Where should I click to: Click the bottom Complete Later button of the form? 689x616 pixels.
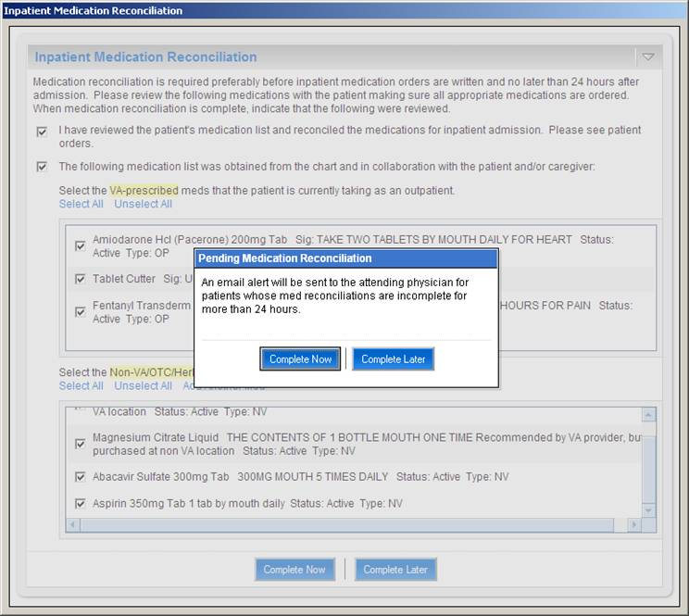pos(395,570)
